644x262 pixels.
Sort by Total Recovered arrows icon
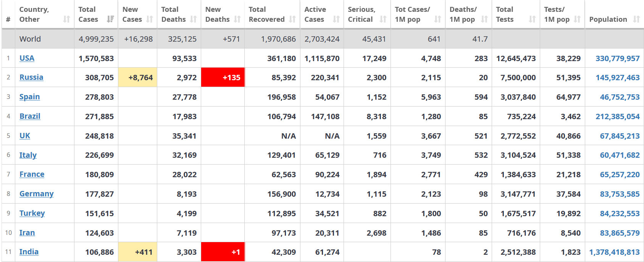coord(292,19)
